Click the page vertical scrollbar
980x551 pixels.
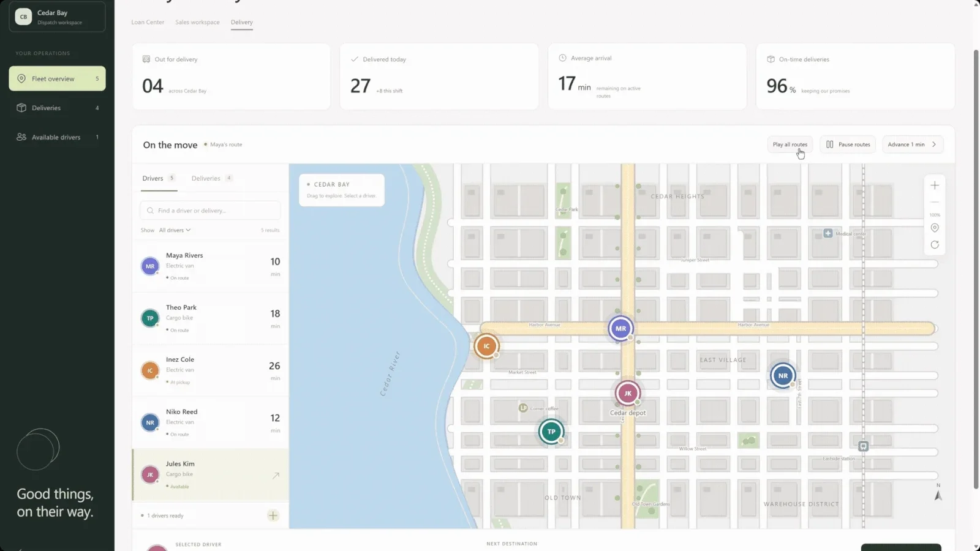click(x=976, y=269)
